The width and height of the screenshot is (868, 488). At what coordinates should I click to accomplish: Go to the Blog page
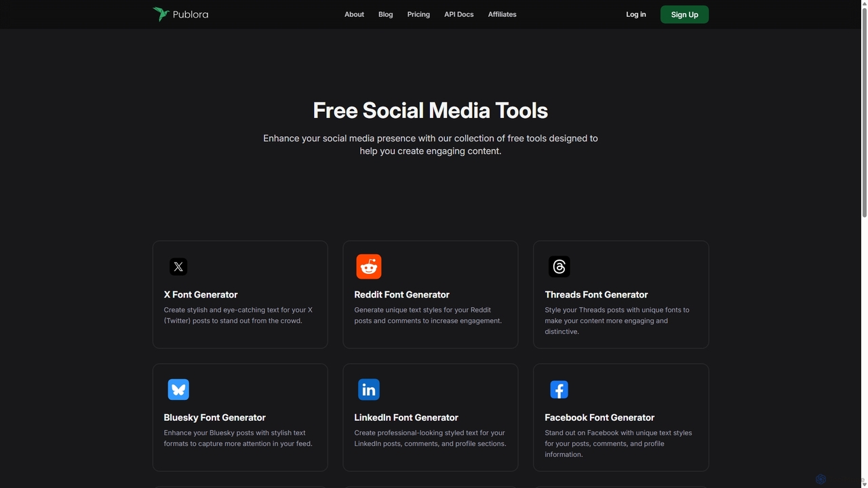click(386, 14)
